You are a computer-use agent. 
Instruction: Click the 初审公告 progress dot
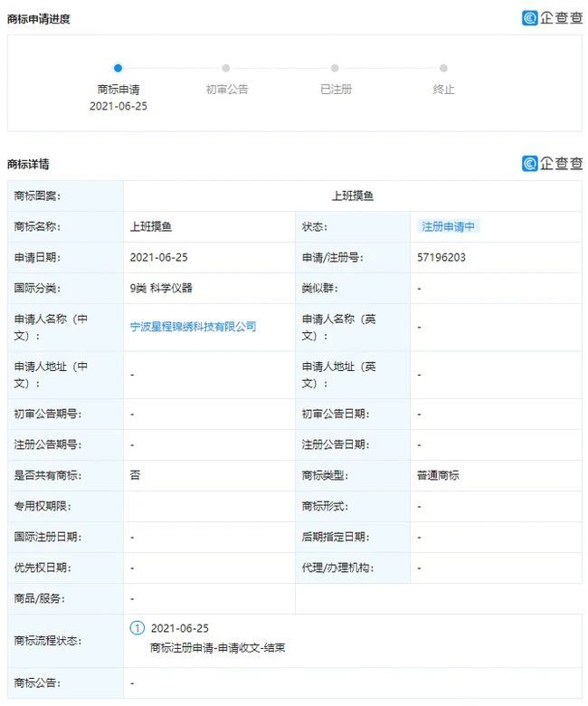[x=226, y=68]
